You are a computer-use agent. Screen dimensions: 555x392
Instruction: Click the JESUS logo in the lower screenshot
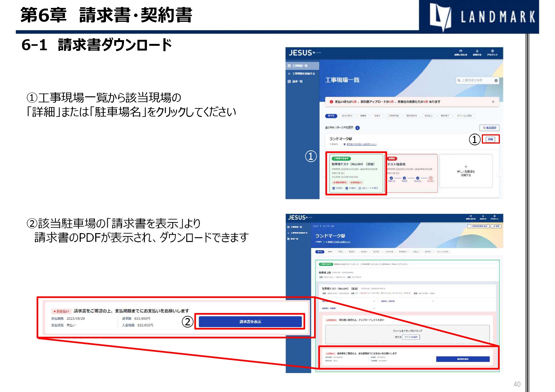pyautogui.click(x=297, y=218)
